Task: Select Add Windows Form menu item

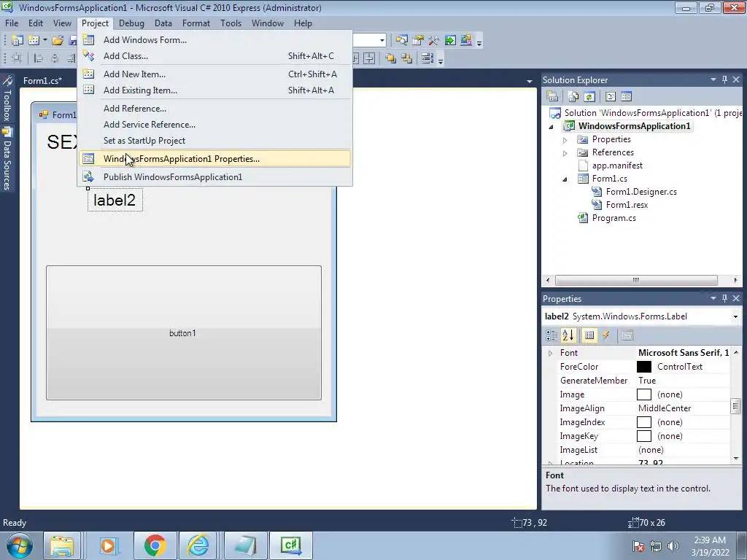Action: point(215,40)
